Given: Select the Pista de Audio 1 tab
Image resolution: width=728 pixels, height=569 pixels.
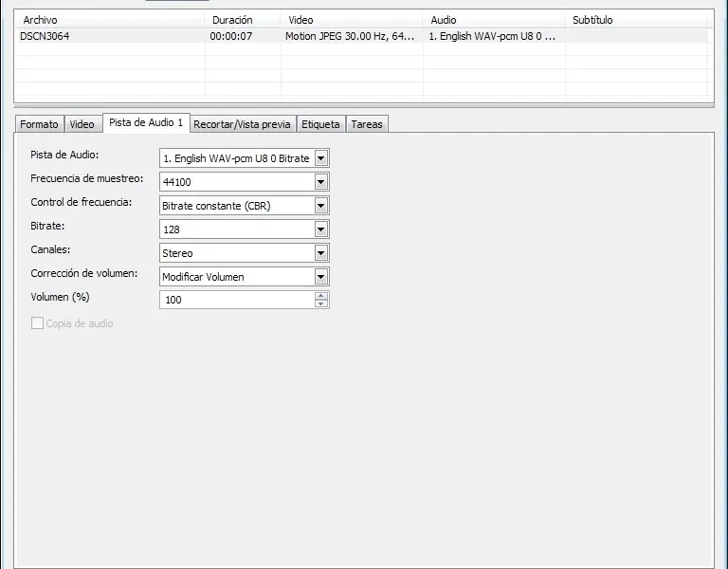Looking at the screenshot, I should pyautogui.click(x=146, y=122).
